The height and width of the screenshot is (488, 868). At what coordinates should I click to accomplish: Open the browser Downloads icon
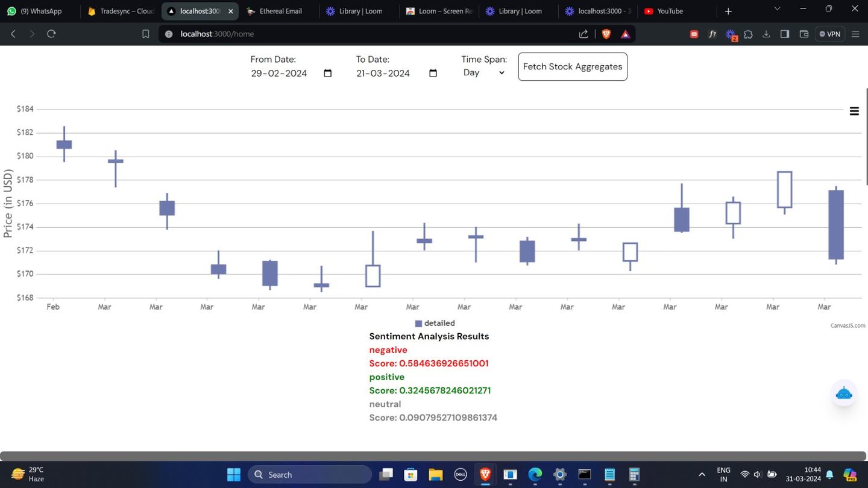click(766, 34)
